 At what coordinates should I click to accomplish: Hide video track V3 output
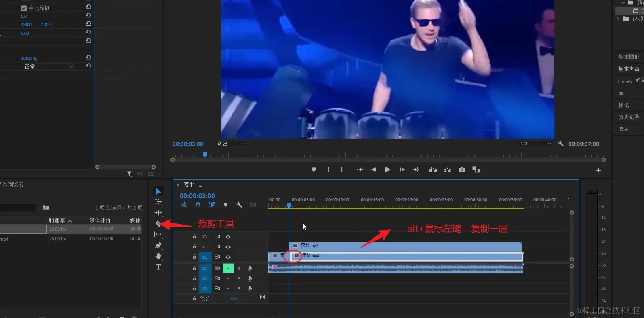tap(228, 237)
